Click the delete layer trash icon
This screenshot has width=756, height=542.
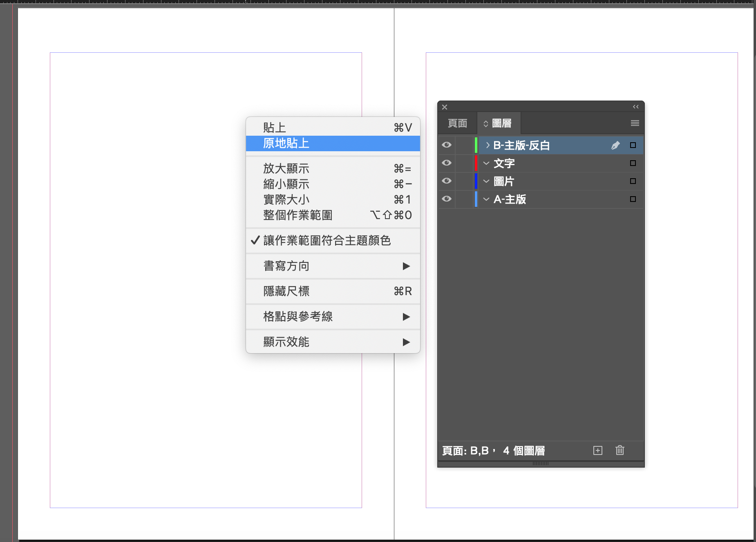[x=620, y=450]
